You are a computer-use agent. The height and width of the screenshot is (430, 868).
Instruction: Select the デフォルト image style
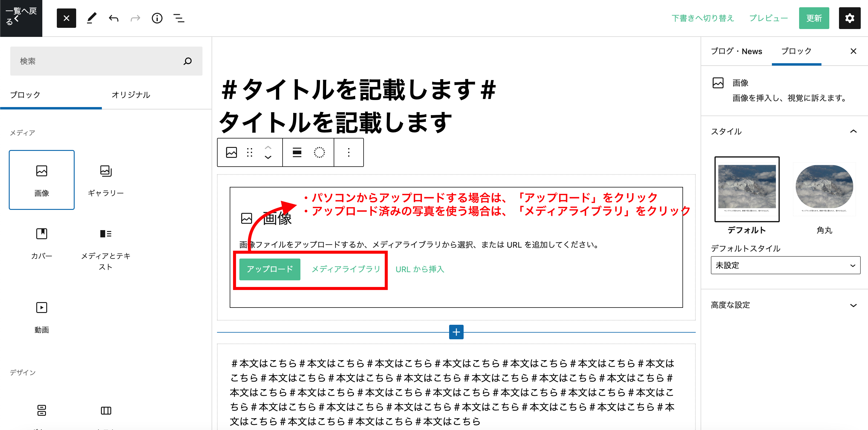point(747,189)
